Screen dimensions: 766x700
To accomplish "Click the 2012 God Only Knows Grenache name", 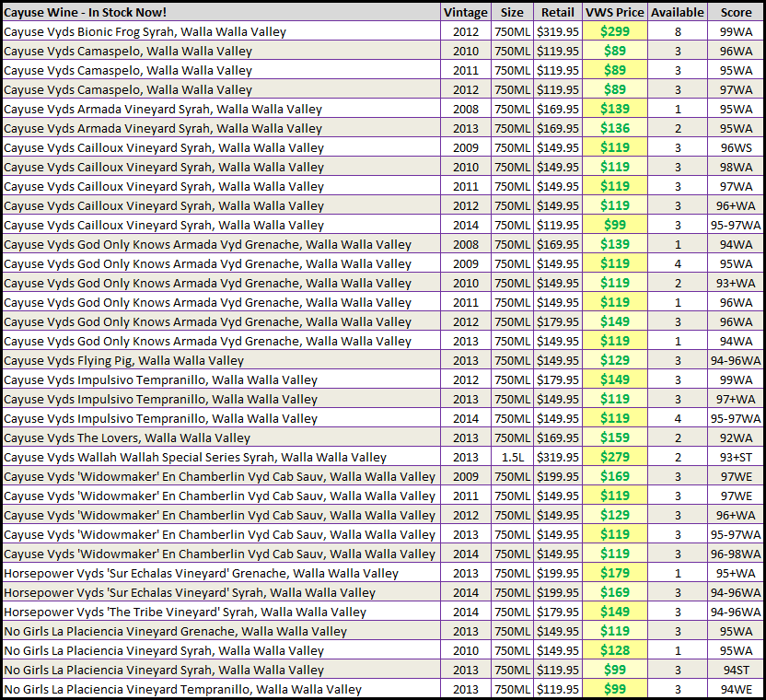I will 207,321.
